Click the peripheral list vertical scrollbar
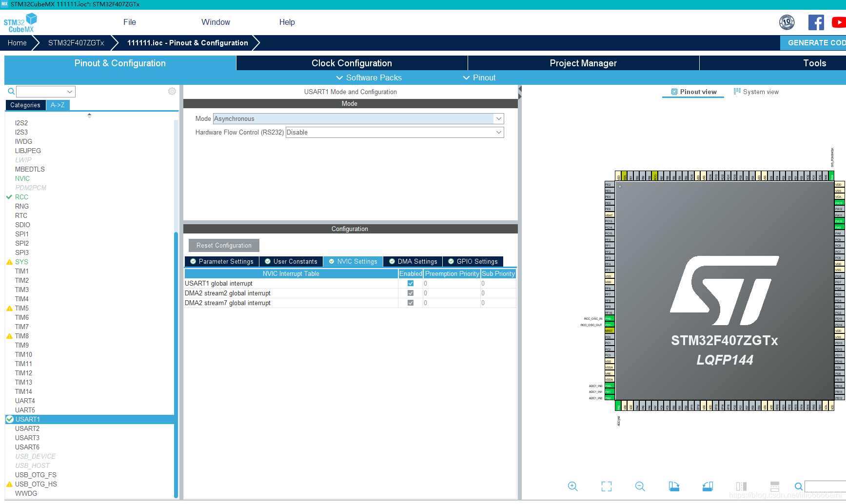Viewport: 846px width, 504px height. click(176, 365)
